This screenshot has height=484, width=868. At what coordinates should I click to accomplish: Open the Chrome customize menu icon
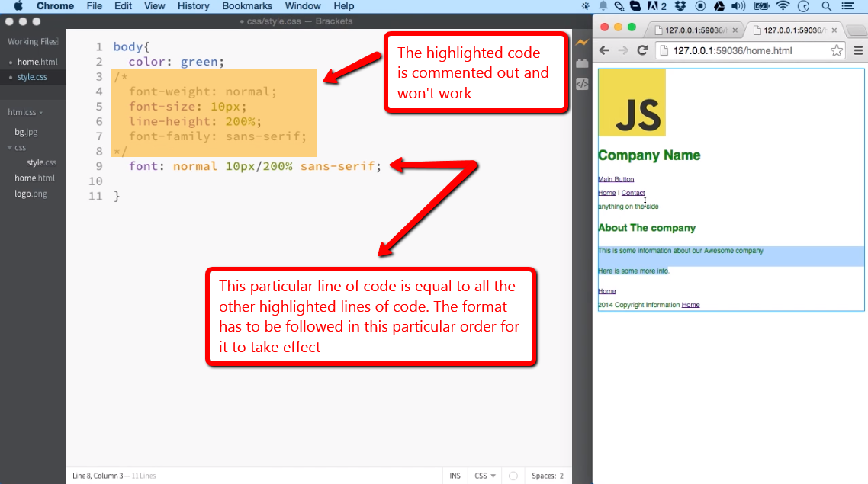[858, 50]
